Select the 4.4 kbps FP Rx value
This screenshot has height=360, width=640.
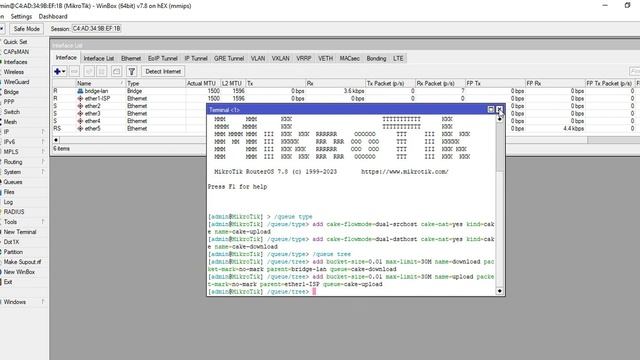tap(573, 128)
